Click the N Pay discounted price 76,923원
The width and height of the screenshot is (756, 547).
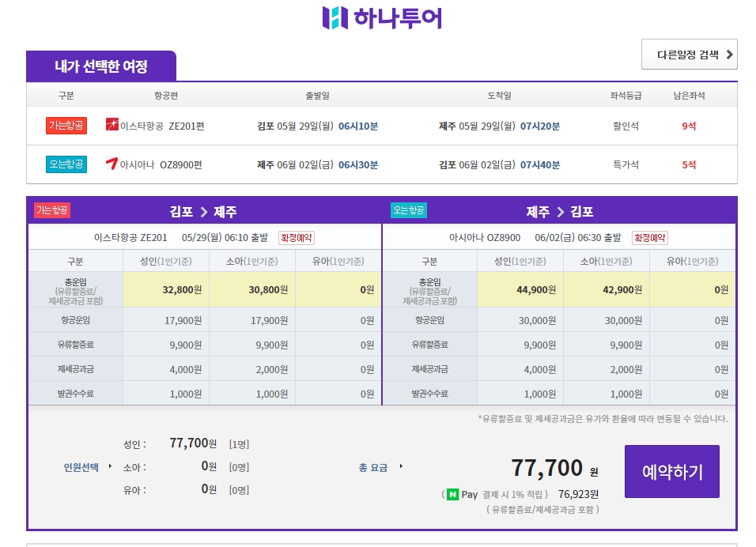tap(579, 495)
